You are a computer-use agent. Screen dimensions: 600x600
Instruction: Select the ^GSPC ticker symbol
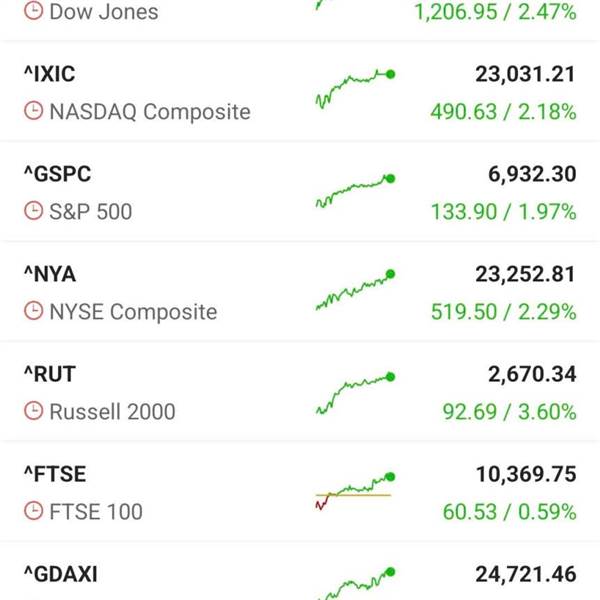point(57,174)
